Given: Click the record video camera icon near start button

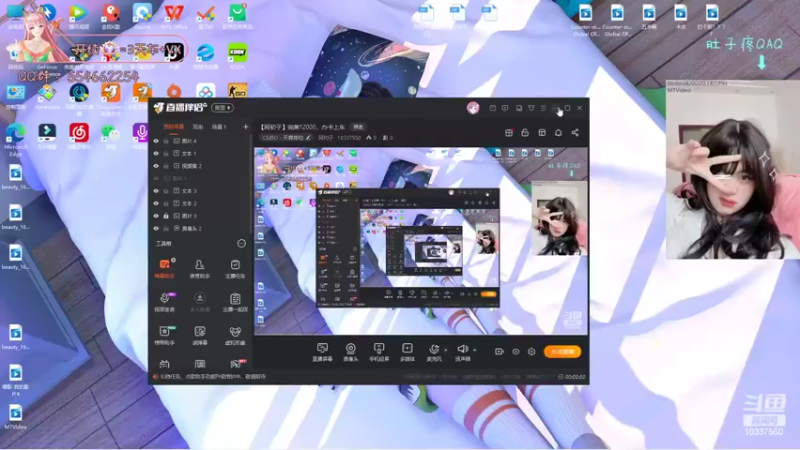Looking at the screenshot, I should [x=499, y=352].
